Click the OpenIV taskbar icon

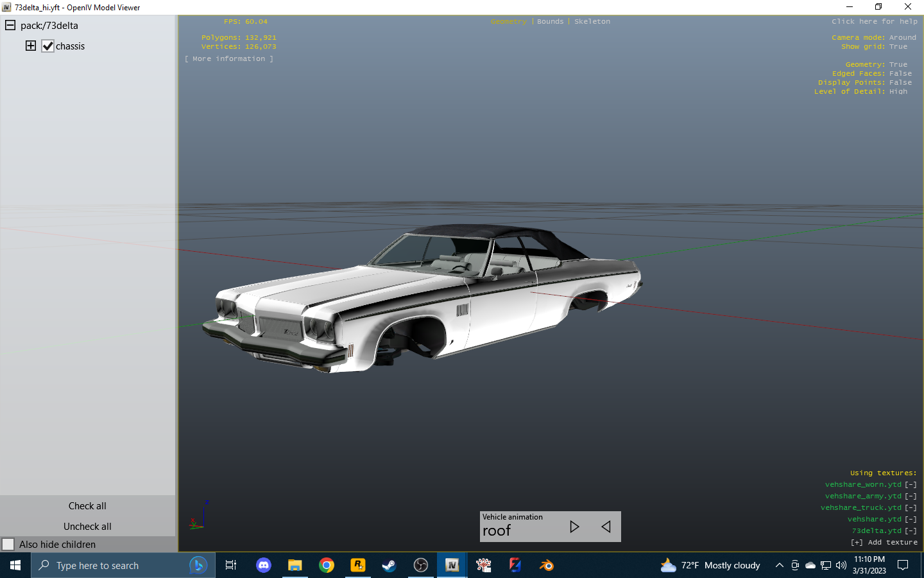(452, 565)
